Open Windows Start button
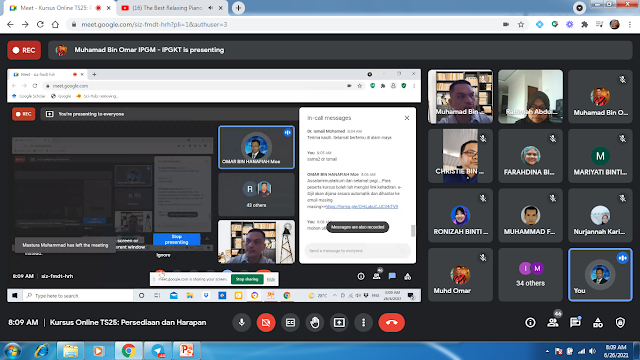Screen dimensions: 640x360 pyautogui.click(x=12, y=351)
